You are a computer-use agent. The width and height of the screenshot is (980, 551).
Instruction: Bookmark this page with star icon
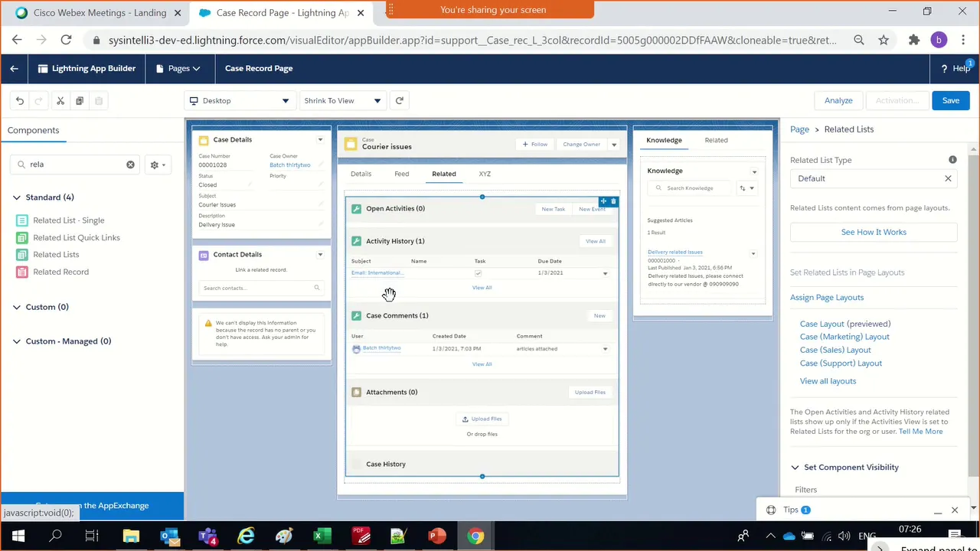[x=884, y=40]
